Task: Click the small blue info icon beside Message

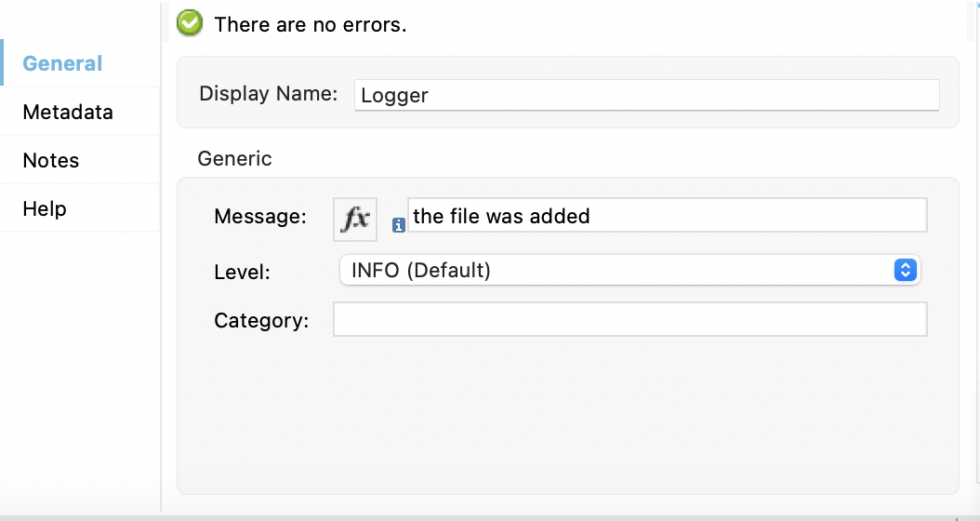Action: 399,224
